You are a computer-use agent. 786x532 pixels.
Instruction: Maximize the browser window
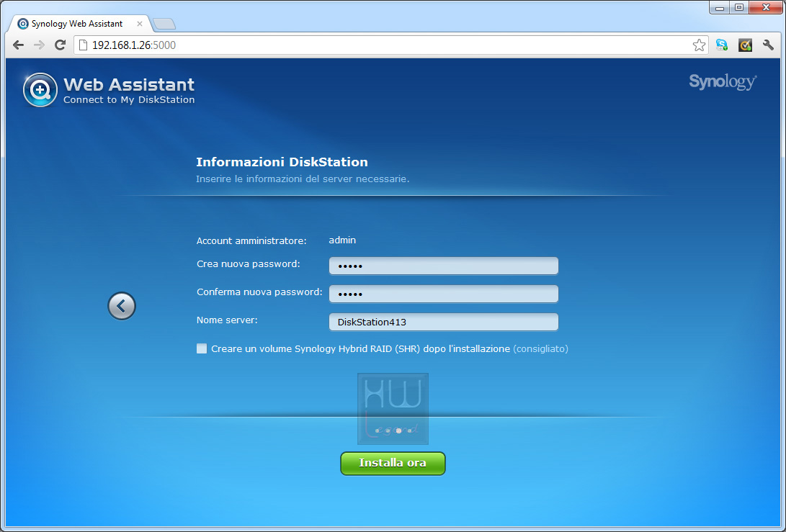739,7
